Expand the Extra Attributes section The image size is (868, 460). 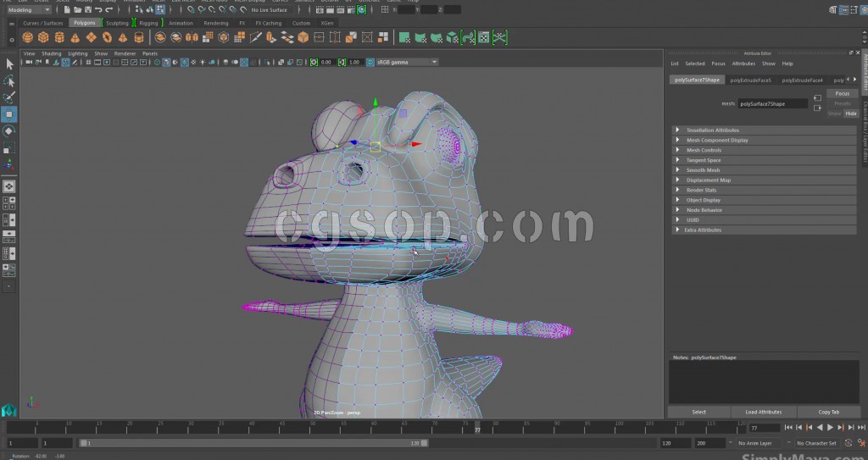tap(764, 230)
